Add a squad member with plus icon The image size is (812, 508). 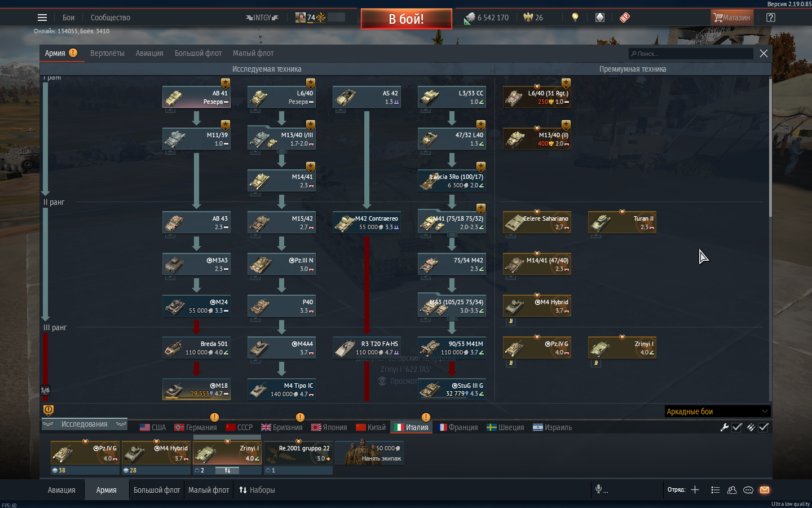point(695,490)
